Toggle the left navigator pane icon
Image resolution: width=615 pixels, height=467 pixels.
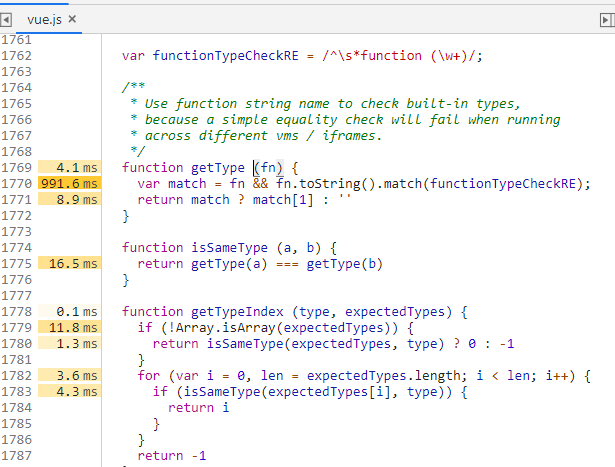(6, 20)
